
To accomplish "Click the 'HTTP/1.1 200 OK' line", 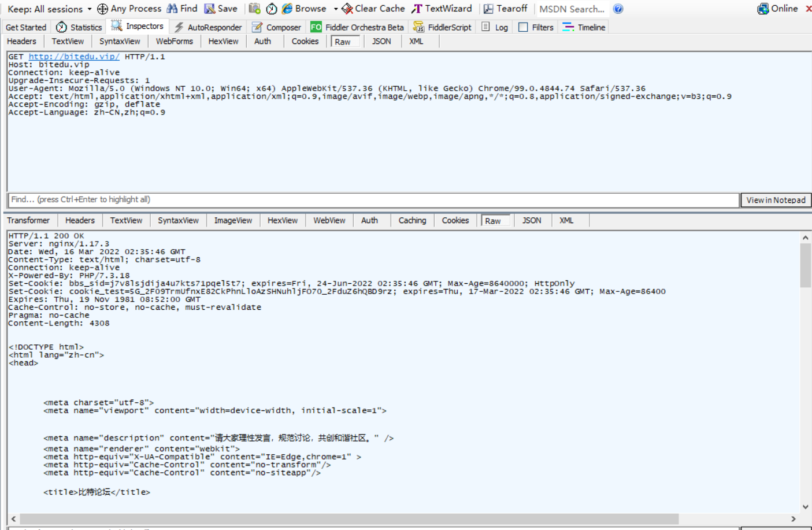I will [x=46, y=236].
